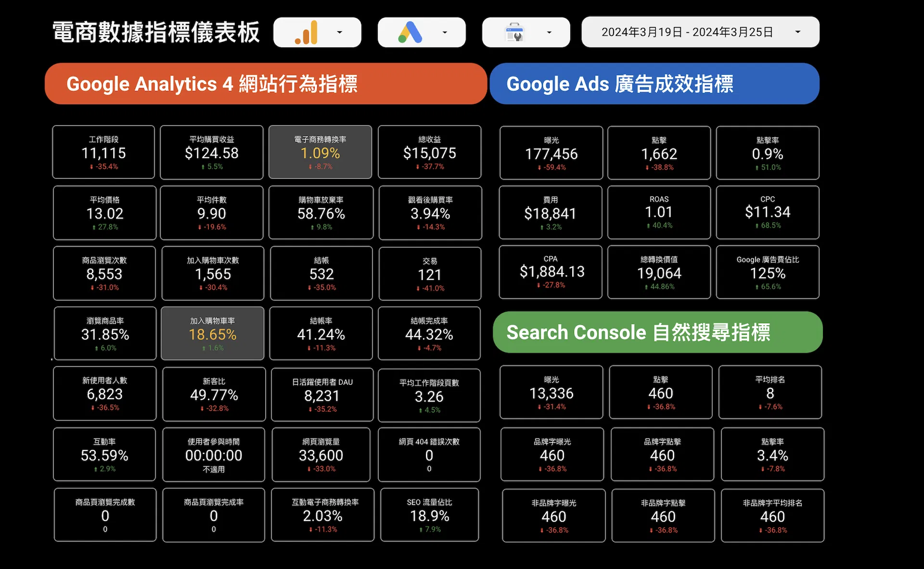The image size is (924, 569).
Task: Select the 觀看後購買率 3.94% scorecard
Action: [430, 213]
